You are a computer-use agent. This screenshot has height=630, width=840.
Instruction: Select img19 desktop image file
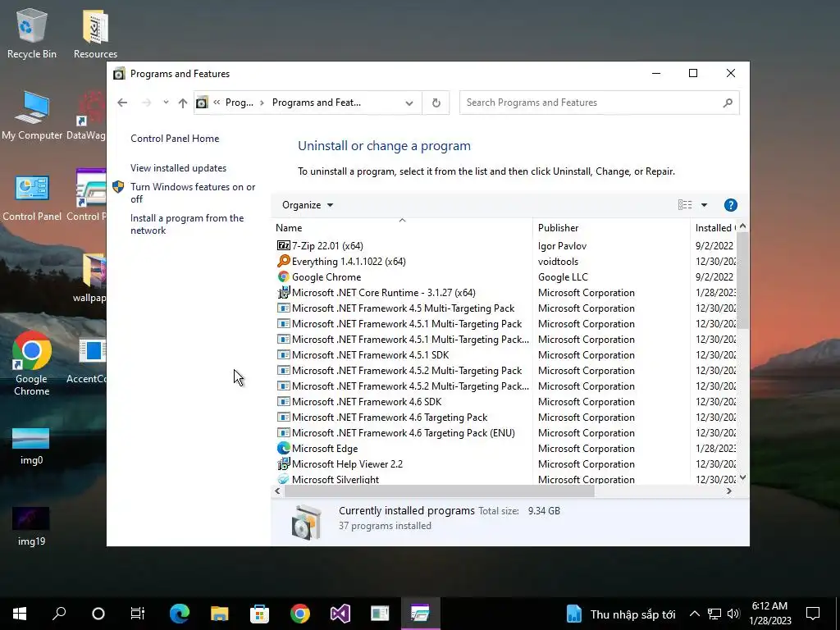[x=31, y=526]
